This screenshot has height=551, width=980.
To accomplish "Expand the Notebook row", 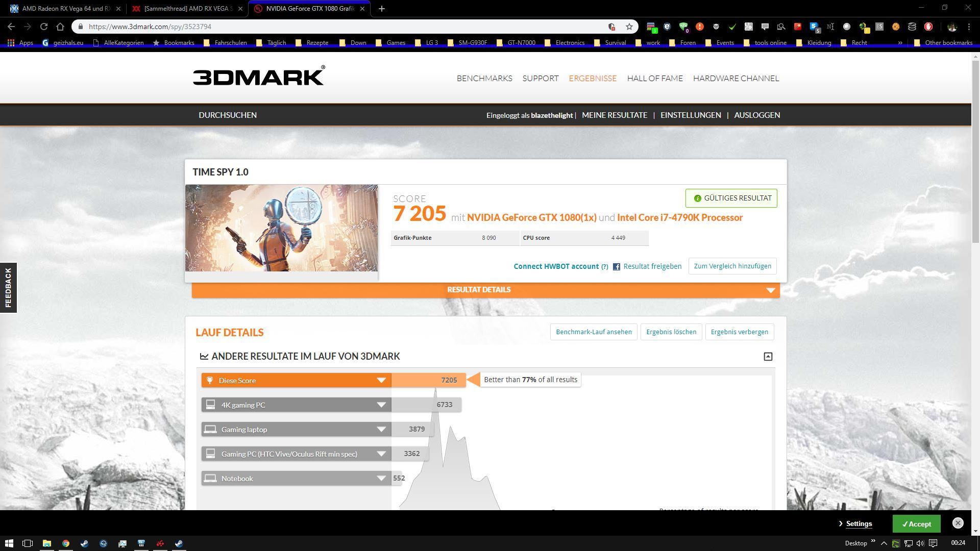I will click(381, 479).
